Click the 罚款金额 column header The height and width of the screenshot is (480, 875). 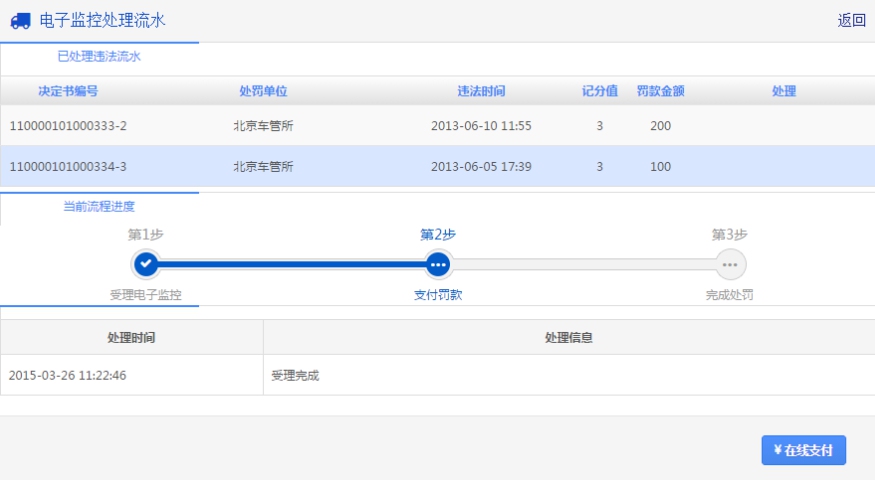[660, 91]
